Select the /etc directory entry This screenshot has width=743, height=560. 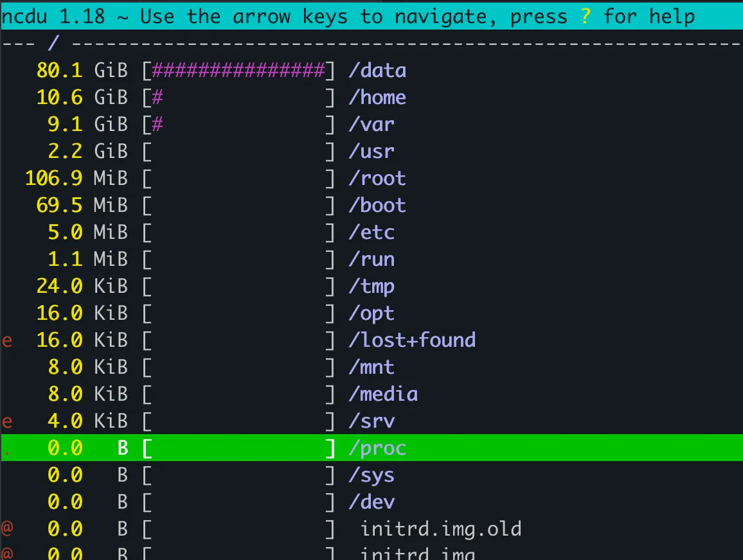coord(371,232)
